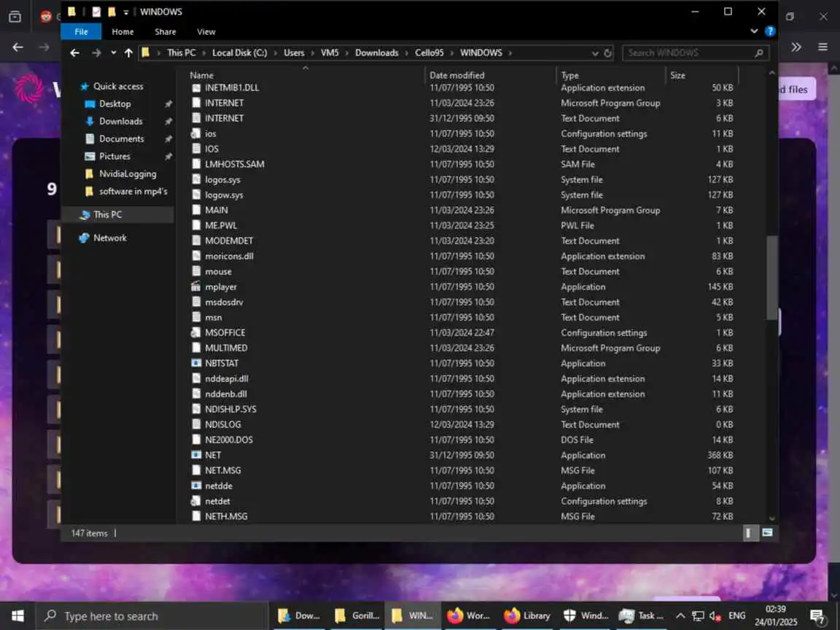Select the ME.PWL file
Viewport: 840px width, 630px height.
221,225
